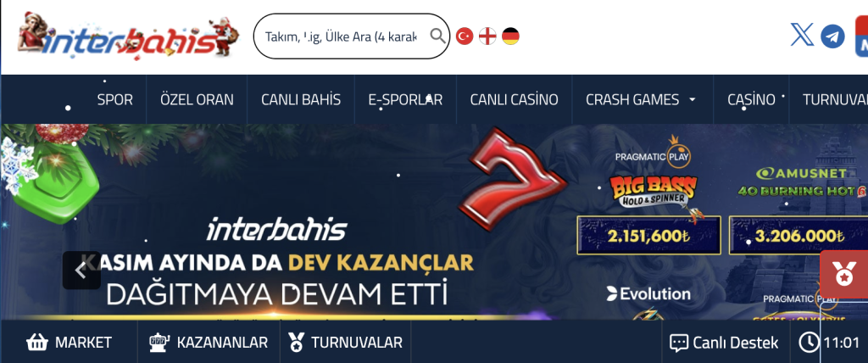Select the Turkish flag language icon
The width and height of the screenshot is (868, 363).
[x=465, y=36]
